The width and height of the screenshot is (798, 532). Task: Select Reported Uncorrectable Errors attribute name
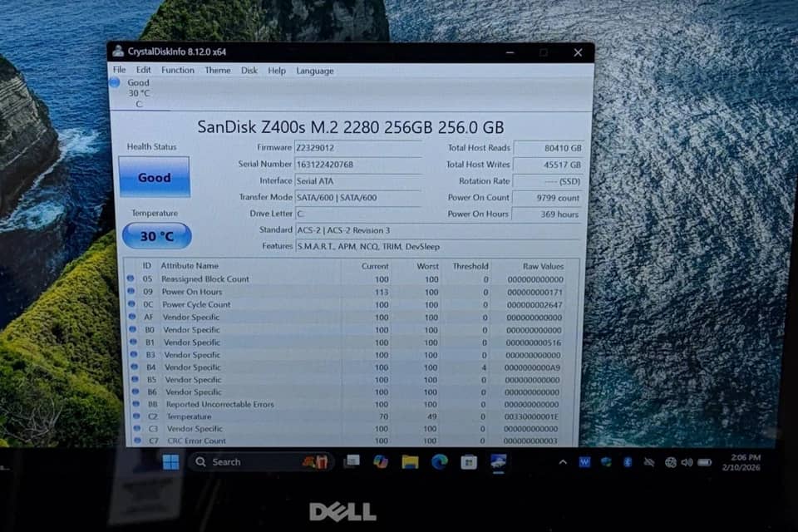coord(219,404)
